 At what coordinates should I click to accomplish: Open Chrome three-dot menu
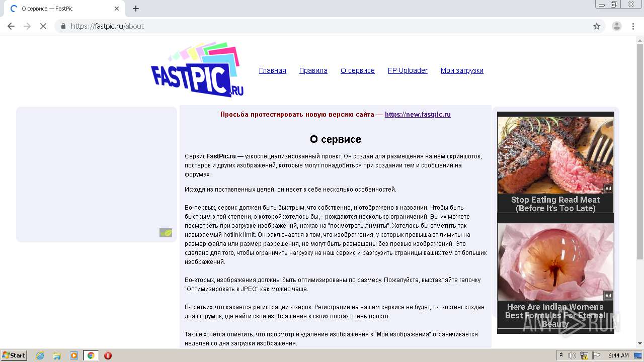tap(633, 26)
